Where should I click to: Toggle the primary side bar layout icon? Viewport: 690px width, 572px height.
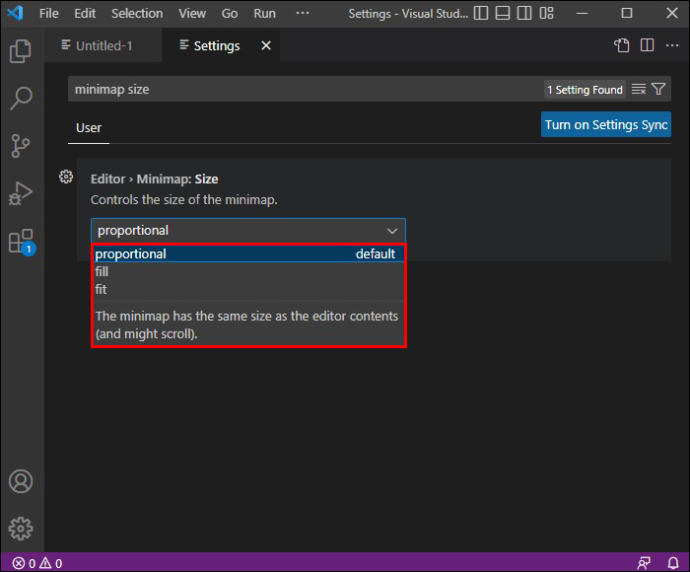[481, 13]
